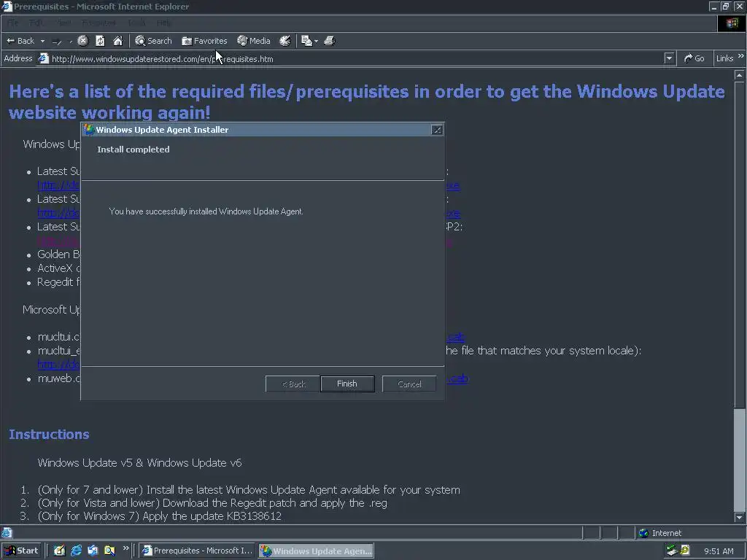Open the Help menu

[x=163, y=23]
